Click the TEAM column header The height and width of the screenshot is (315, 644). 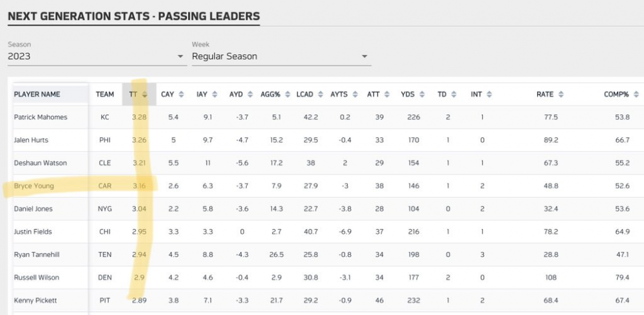click(105, 94)
